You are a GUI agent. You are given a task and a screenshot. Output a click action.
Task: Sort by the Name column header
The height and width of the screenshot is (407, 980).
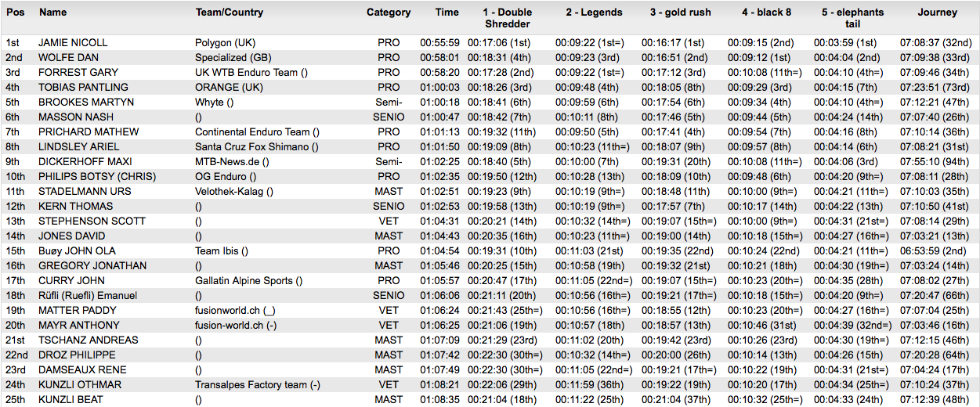point(53,13)
